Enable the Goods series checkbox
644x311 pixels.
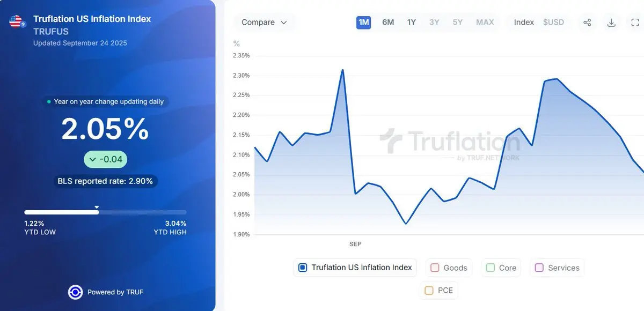(x=435, y=268)
